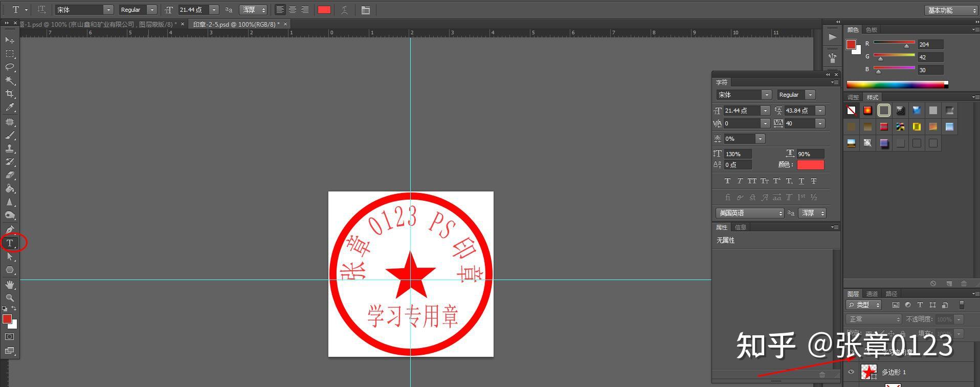Select the Magic Wand tool
980x387 pixels.
click(x=10, y=80)
